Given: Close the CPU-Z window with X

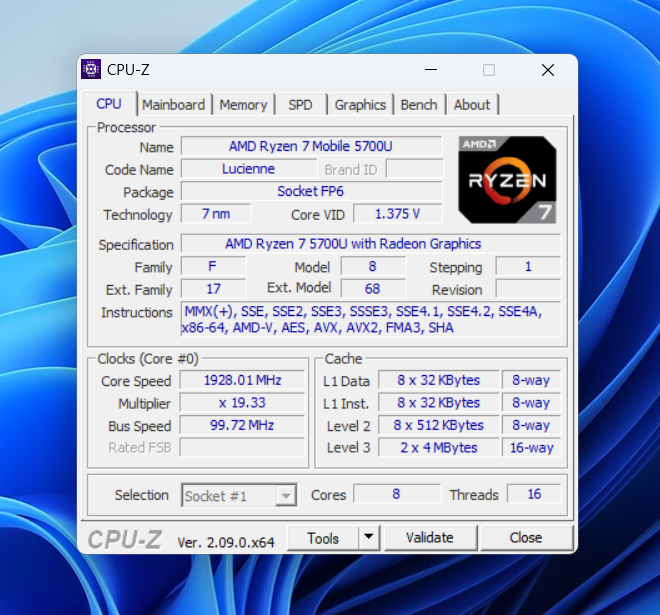Looking at the screenshot, I should [x=548, y=70].
